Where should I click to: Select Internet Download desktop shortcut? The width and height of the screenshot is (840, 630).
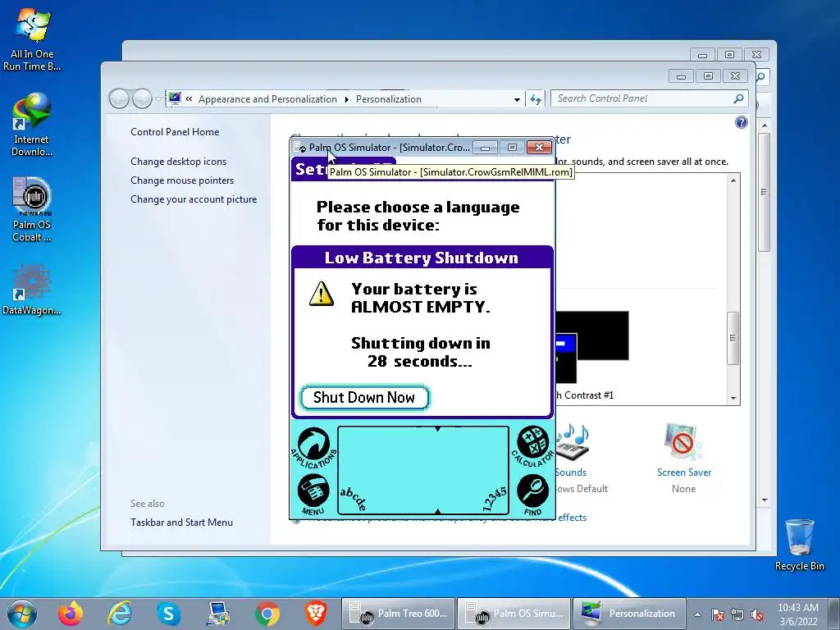pyautogui.click(x=32, y=126)
